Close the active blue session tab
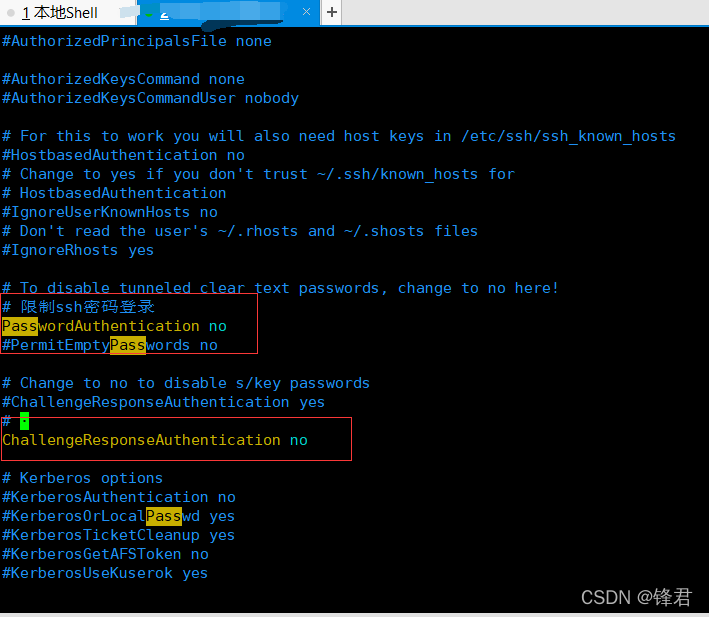The width and height of the screenshot is (709, 617). click(x=306, y=12)
